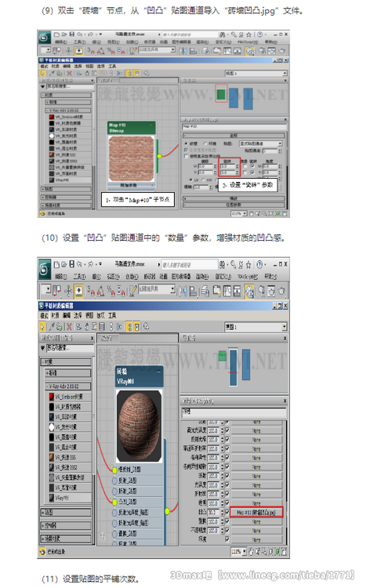The width and height of the screenshot is (381, 588).
Task: Open the 视图 menu in step 10 material editor
Action: [x=89, y=316]
